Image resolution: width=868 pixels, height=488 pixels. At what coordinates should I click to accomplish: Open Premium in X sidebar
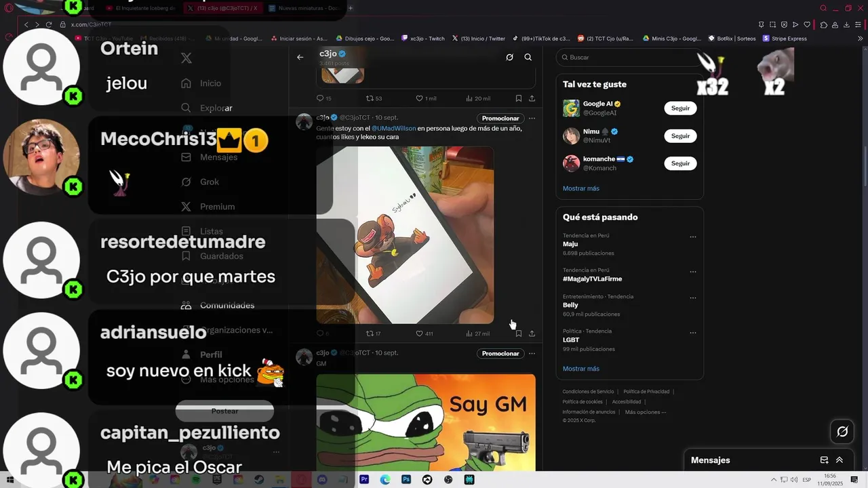coord(208,207)
